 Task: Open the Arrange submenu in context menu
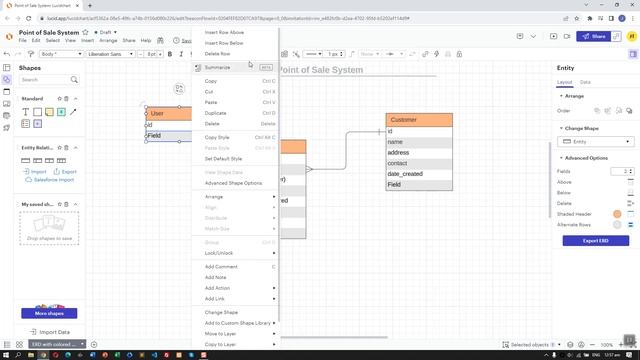tap(235, 197)
